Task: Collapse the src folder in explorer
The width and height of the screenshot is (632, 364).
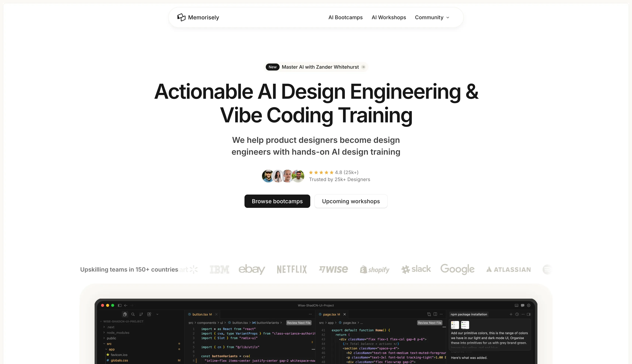Action: point(109,344)
